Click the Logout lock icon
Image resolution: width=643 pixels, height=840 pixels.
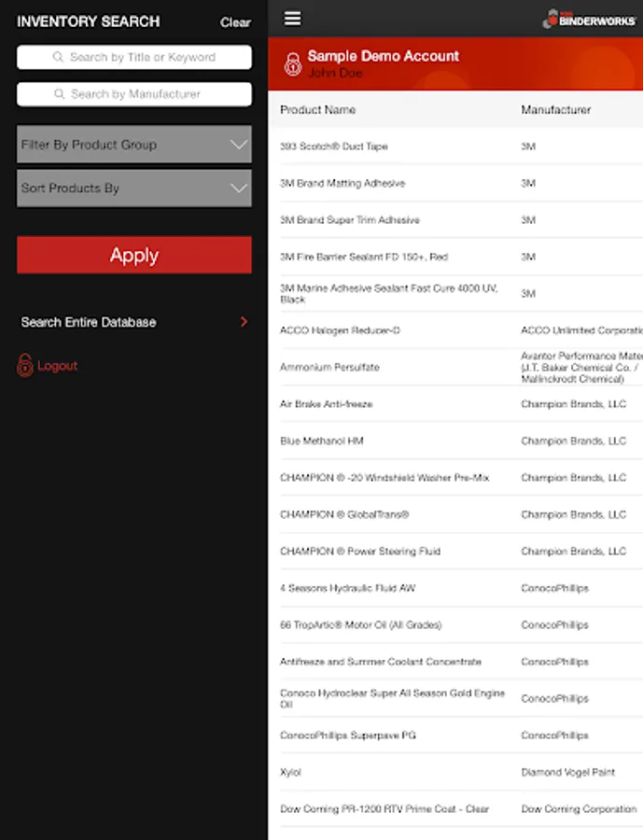pyautogui.click(x=24, y=365)
